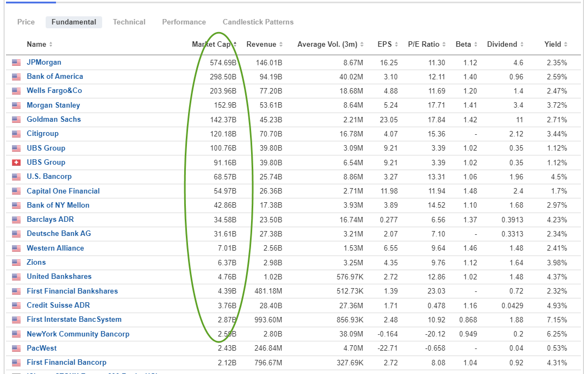
Task: Sort by Average Vol. (3m) arrows
Action: click(362, 44)
